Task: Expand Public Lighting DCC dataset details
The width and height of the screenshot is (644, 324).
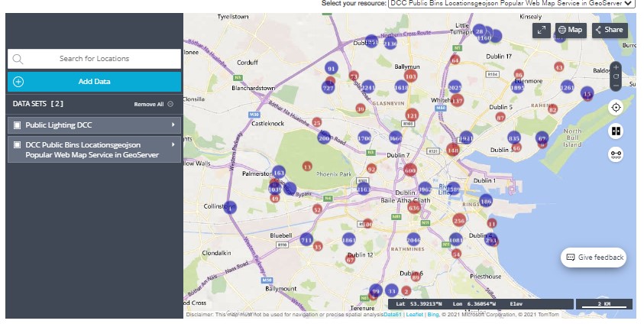Action: [173, 125]
